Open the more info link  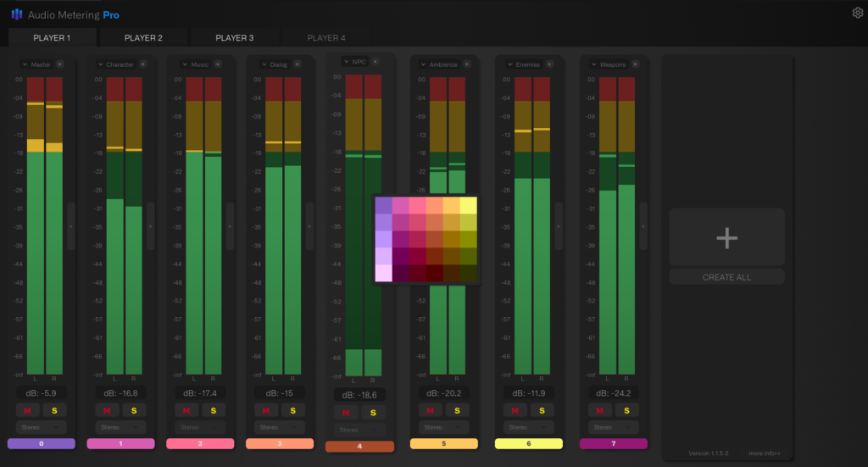[x=765, y=453]
